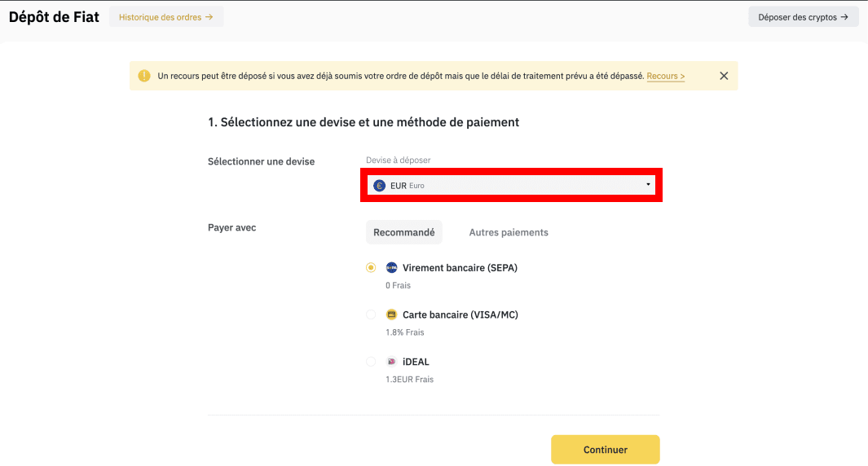868x466 pixels.
Task: Click the iDEAL payment logo icon
Action: [x=391, y=362]
